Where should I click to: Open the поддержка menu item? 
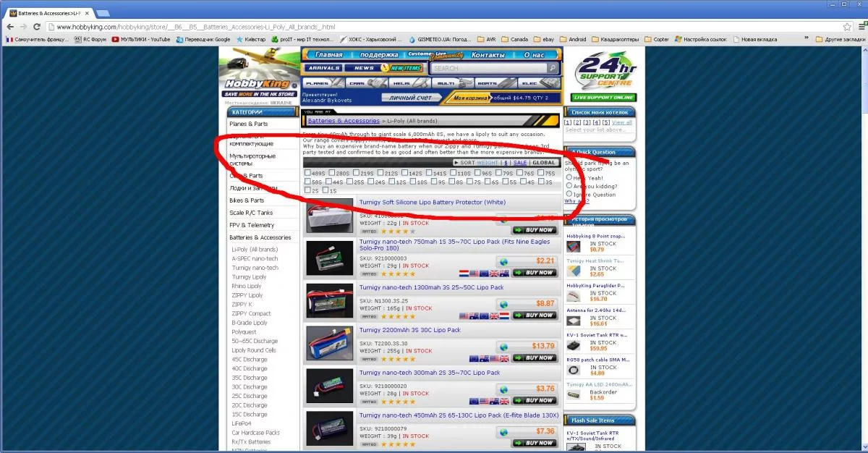pos(379,55)
